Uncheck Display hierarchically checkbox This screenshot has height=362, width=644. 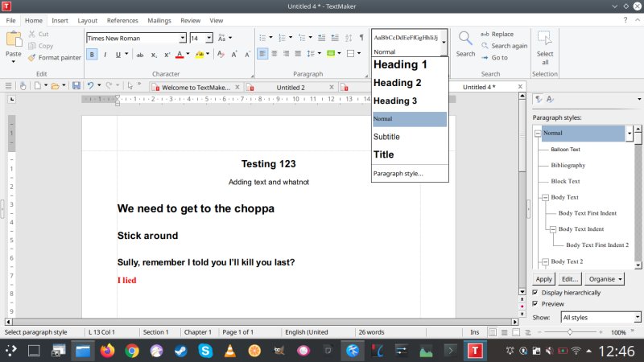point(536,293)
